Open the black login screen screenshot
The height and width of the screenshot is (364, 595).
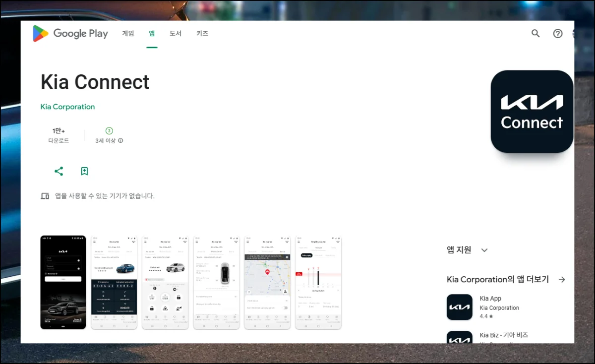pos(63,282)
